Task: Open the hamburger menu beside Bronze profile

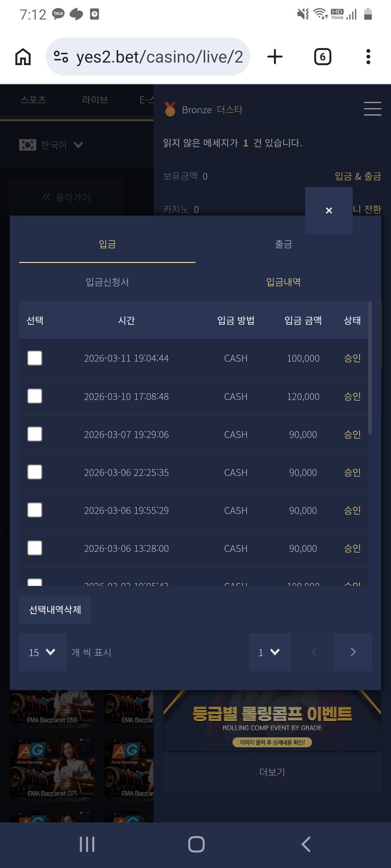Action: [373, 109]
